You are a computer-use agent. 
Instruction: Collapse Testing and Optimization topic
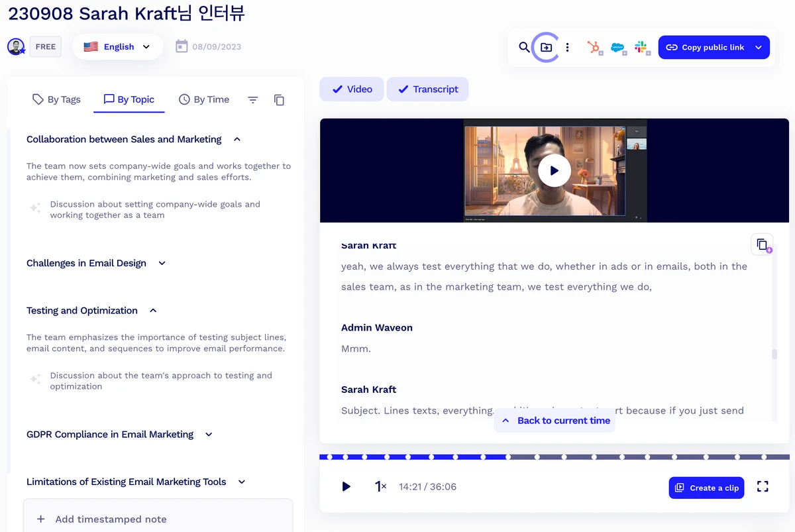[153, 310]
